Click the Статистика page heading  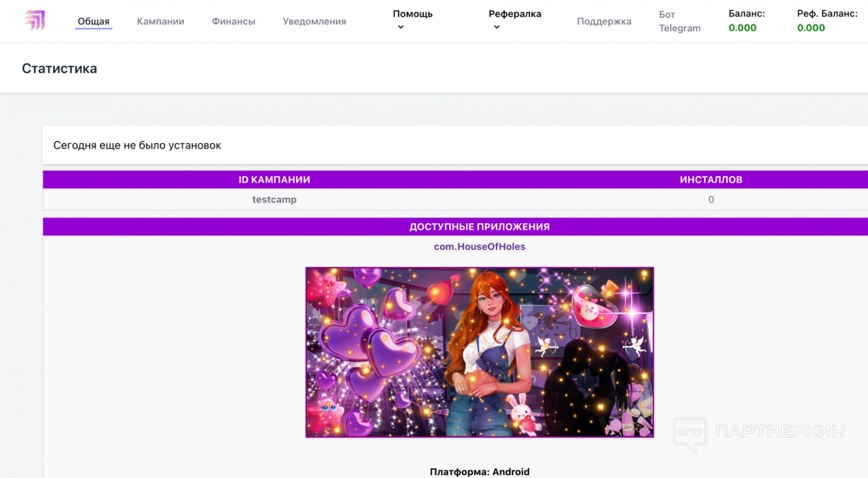60,69
